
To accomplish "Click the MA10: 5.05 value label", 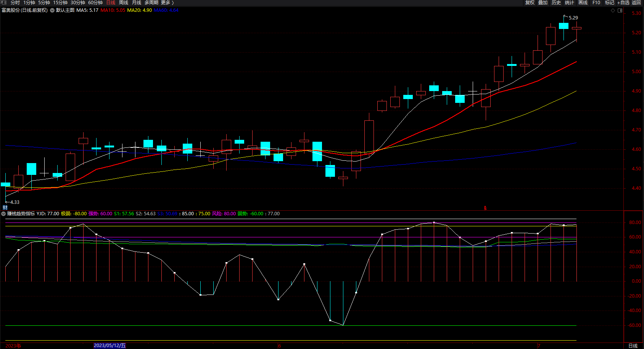I will (113, 10).
